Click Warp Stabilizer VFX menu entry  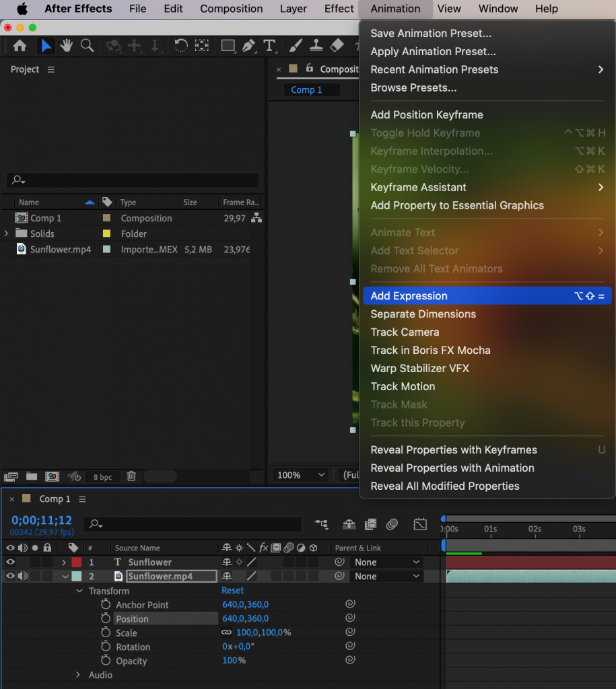coord(419,368)
